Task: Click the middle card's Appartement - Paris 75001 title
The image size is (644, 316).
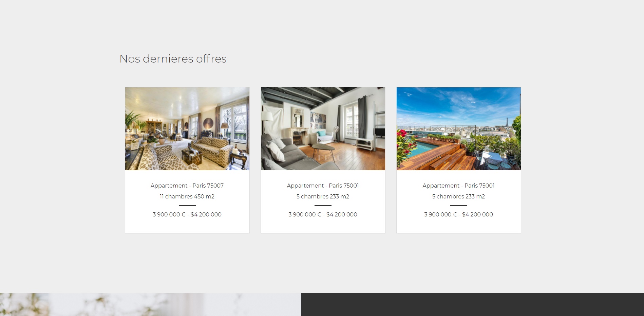Action: click(323, 186)
